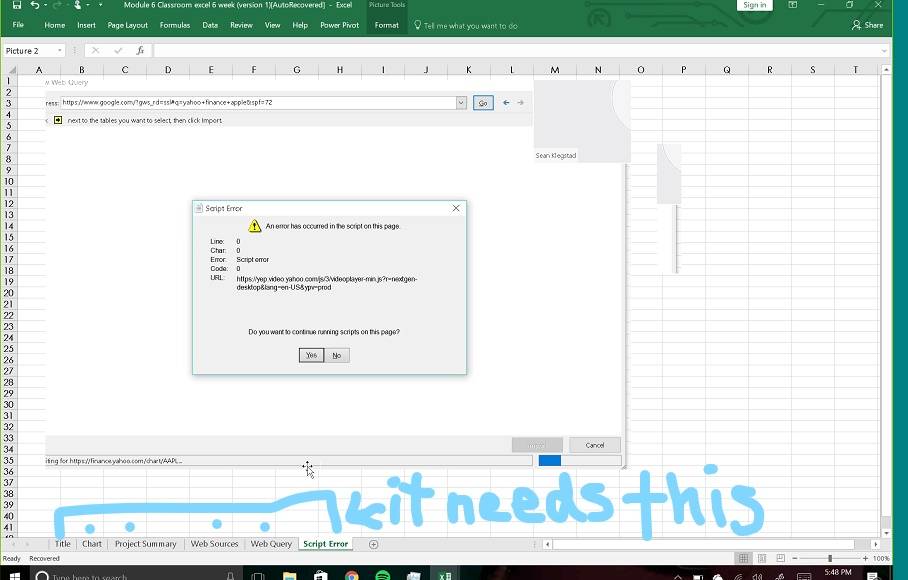Open the Formulas tab

(175, 25)
